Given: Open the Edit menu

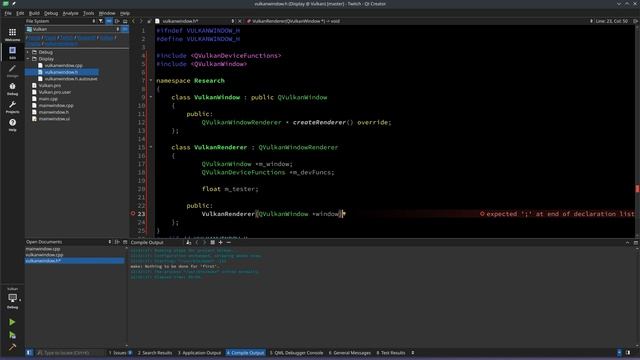Looking at the screenshot, I should tap(20, 13).
